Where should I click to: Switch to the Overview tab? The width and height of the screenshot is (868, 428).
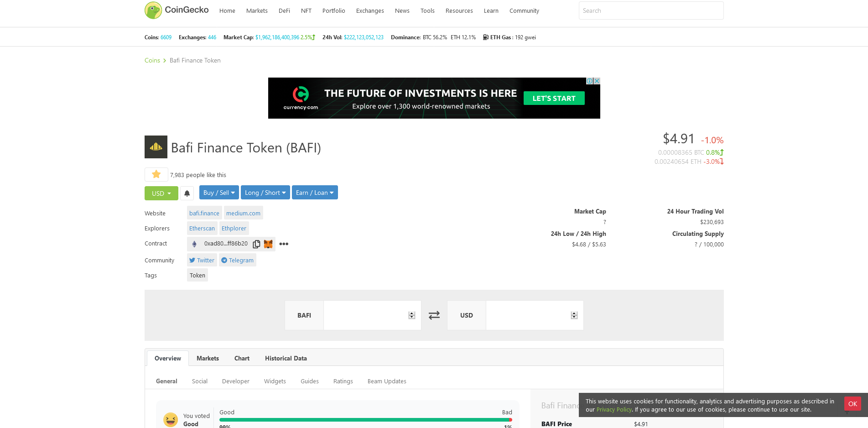click(x=168, y=358)
